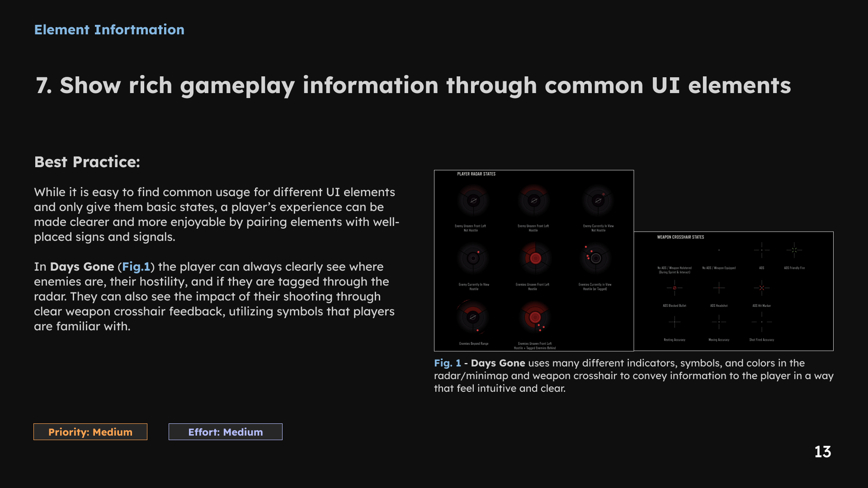
Task: Click the 'Fig. 1' label in the caption
Action: (448, 363)
